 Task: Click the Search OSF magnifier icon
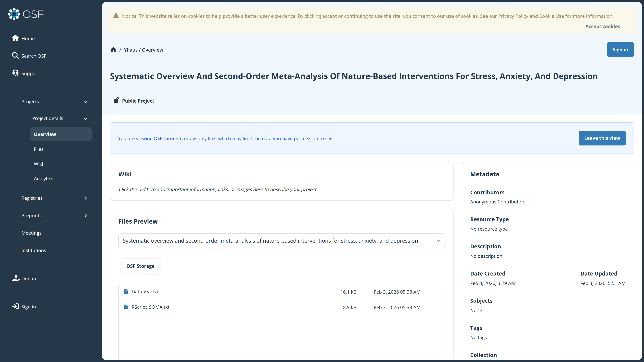coord(15,56)
